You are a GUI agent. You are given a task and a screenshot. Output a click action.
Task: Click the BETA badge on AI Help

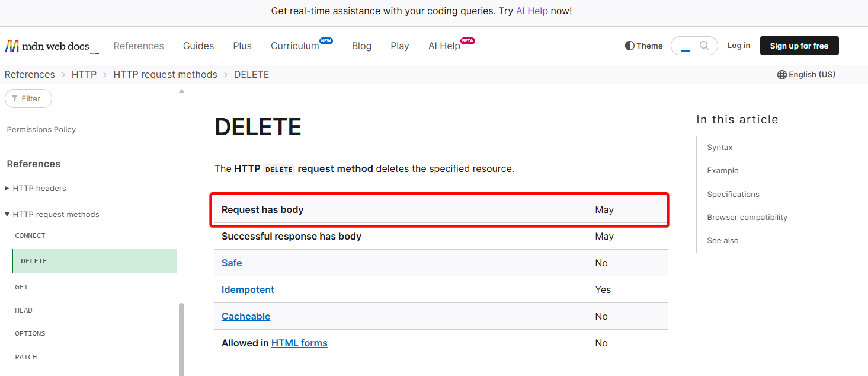pyautogui.click(x=467, y=41)
